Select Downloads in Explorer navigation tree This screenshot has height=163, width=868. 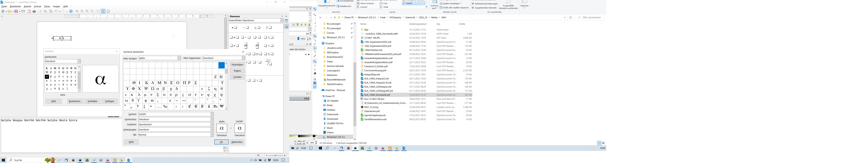pos(332,119)
